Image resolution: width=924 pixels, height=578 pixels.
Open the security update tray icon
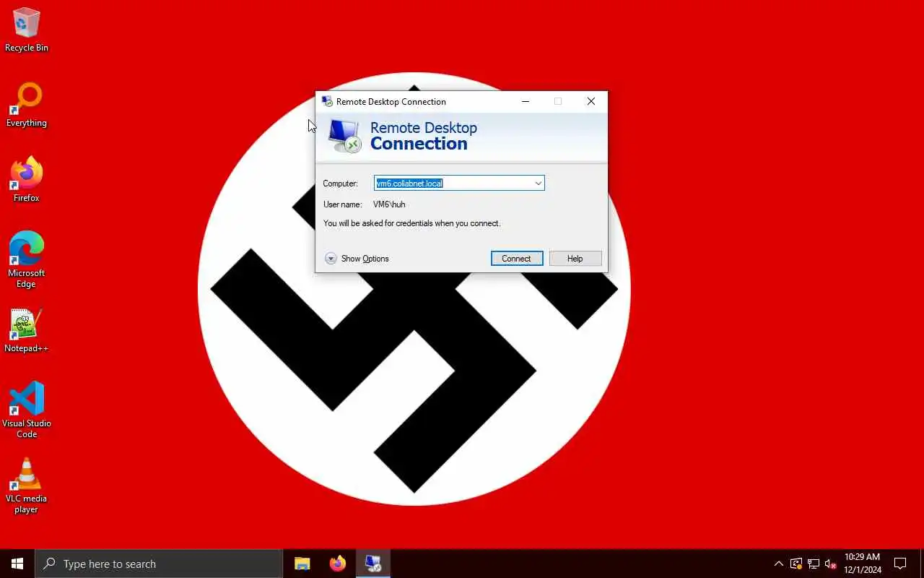[x=796, y=564]
